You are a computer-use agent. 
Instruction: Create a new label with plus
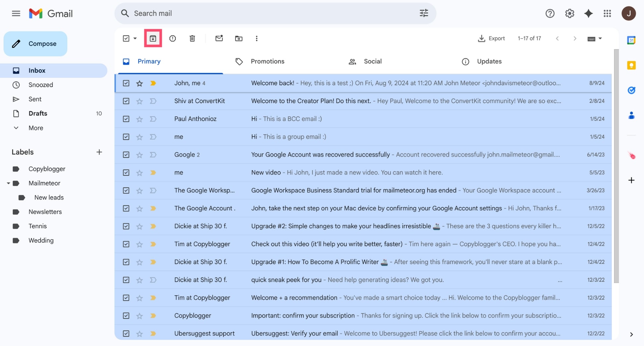coord(99,152)
